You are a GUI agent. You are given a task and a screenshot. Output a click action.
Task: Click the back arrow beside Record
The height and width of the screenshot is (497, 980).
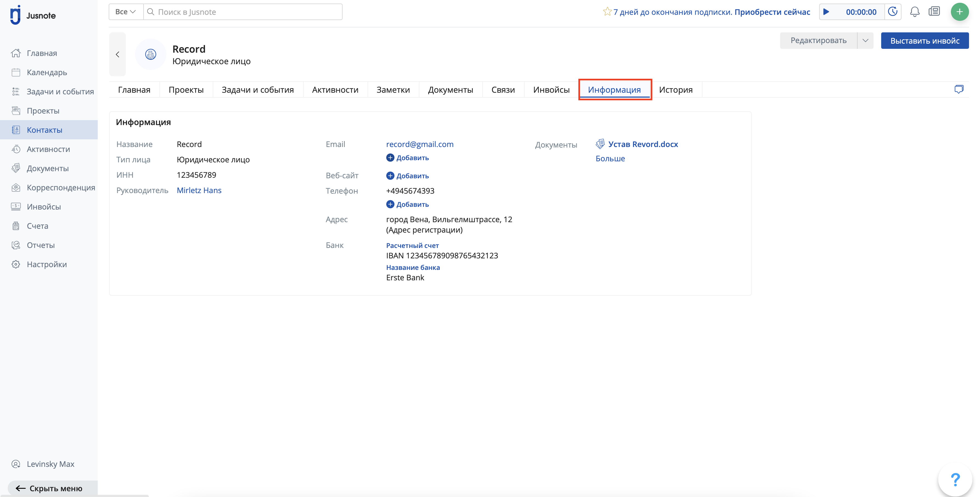[x=117, y=54]
